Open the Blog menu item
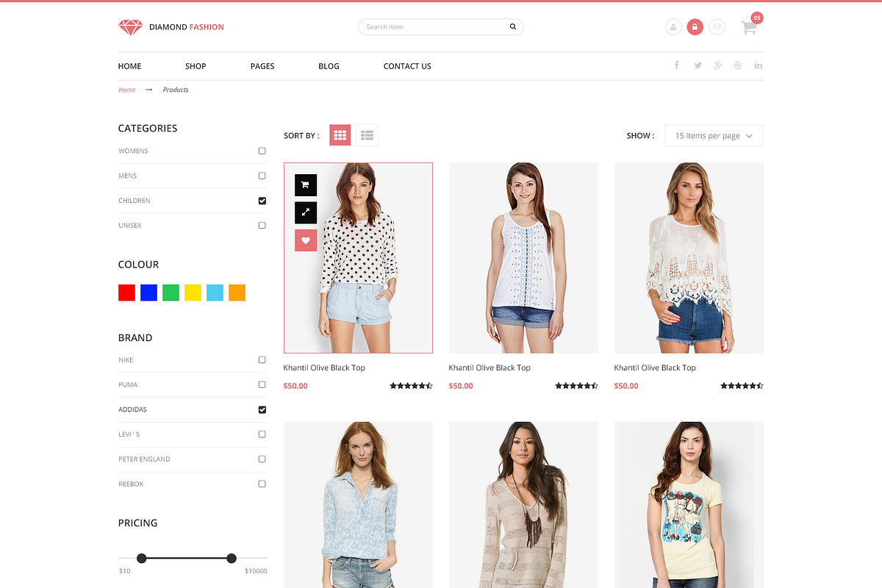This screenshot has width=882, height=588. (x=329, y=66)
